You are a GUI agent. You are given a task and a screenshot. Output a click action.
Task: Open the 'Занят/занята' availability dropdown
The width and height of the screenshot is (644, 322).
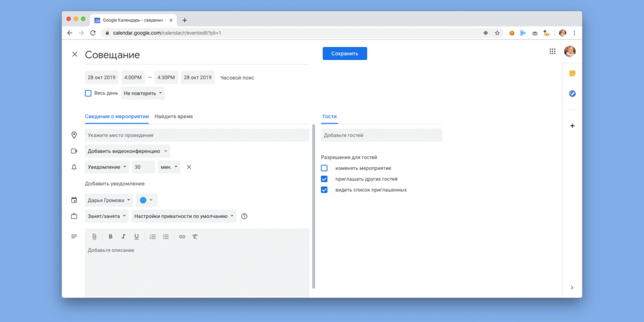tap(107, 216)
